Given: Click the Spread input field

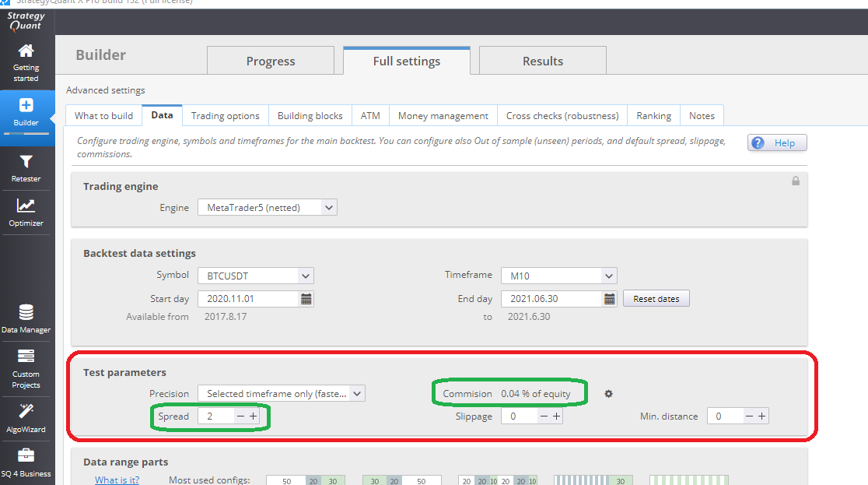Looking at the screenshot, I should click(216, 416).
